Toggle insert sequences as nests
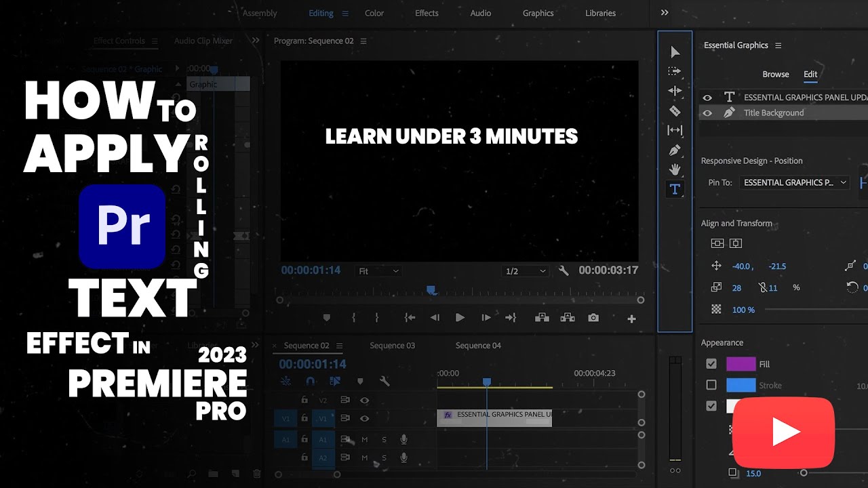 285,382
